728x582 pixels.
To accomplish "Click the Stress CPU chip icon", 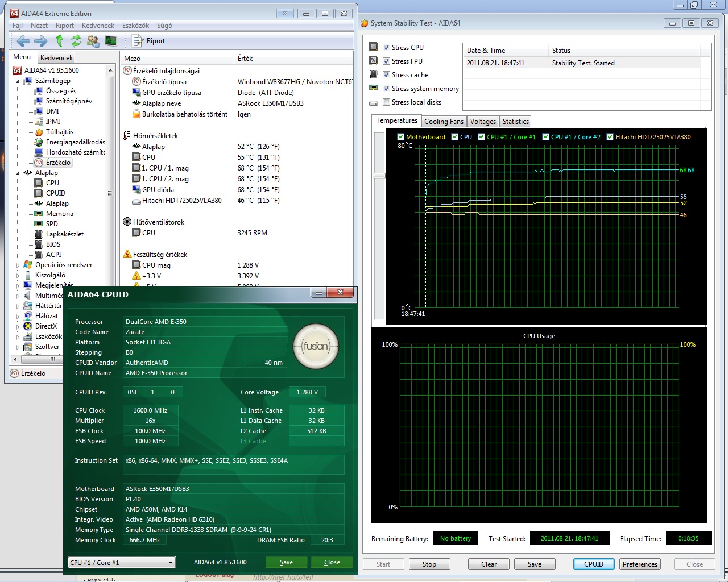I will [x=374, y=47].
